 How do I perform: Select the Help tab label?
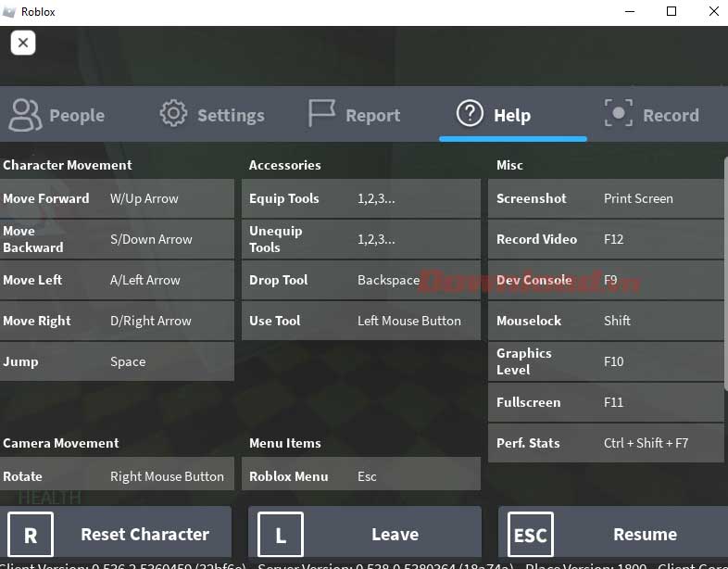pyautogui.click(x=512, y=115)
